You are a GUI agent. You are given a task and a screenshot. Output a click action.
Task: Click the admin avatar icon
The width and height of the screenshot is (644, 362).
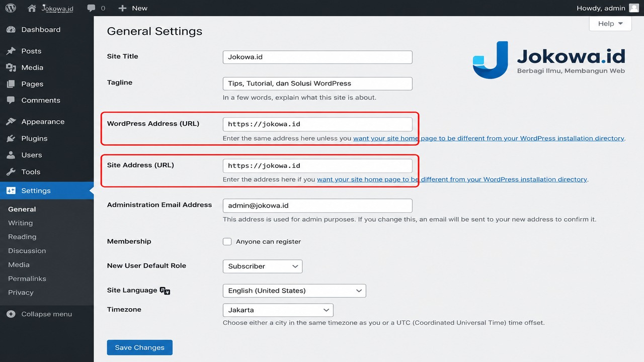click(x=634, y=8)
